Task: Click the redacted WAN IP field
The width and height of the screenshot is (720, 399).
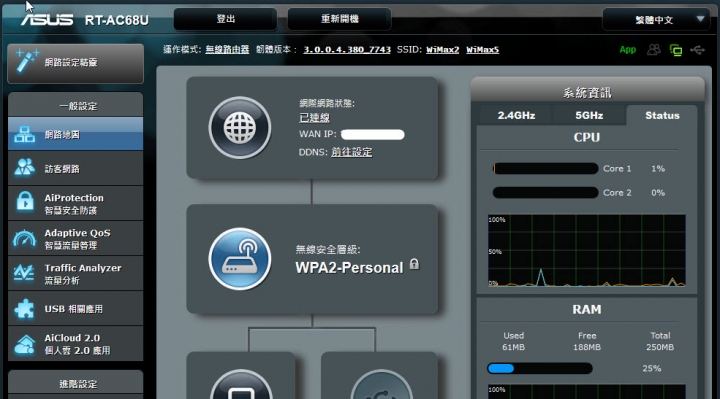Action: click(372, 135)
